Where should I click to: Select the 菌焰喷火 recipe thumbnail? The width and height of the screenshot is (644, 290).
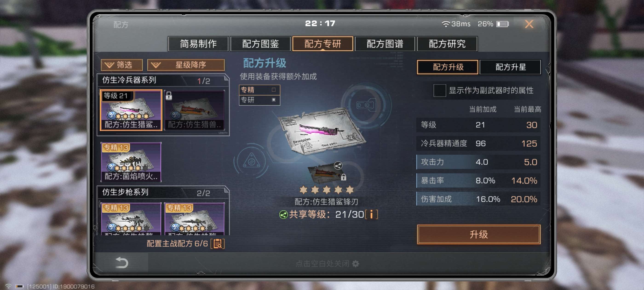coord(131,162)
